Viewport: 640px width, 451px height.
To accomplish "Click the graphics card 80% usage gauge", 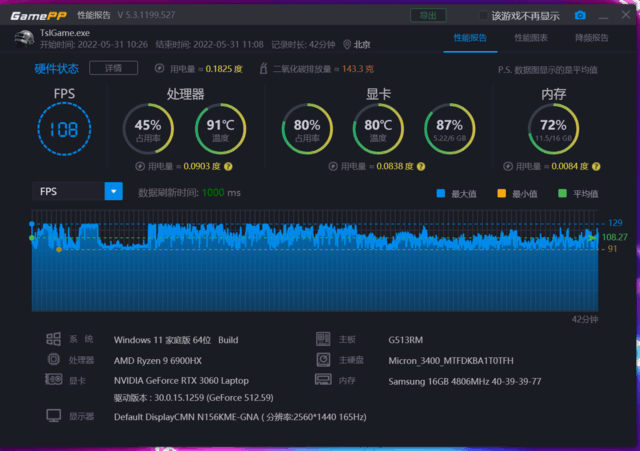I will pos(307,129).
